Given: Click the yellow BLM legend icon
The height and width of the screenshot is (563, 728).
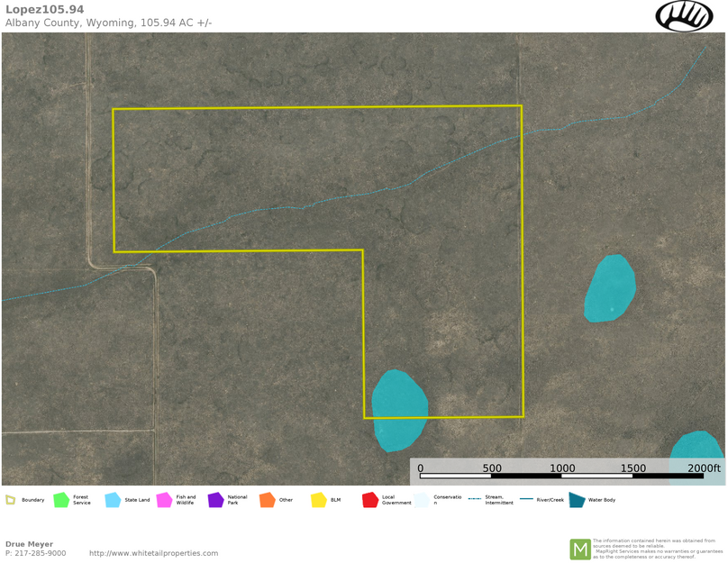Looking at the screenshot, I should point(318,500).
